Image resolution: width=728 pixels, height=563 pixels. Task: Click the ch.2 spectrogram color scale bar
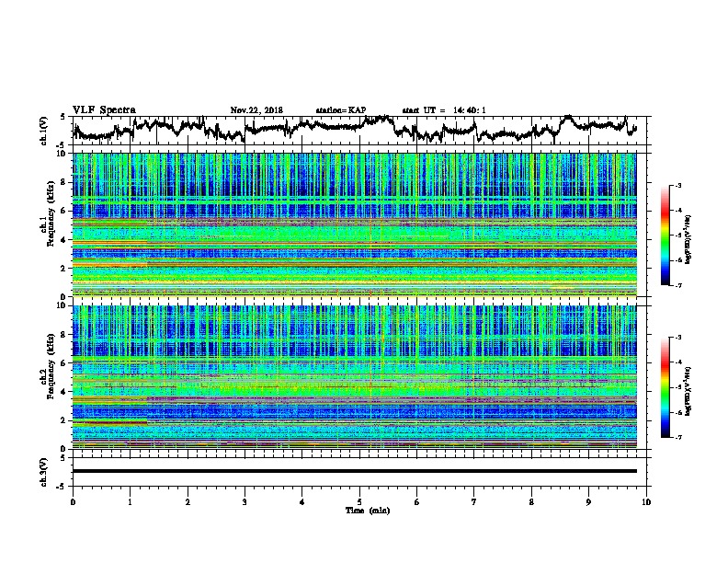click(x=665, y=387)
